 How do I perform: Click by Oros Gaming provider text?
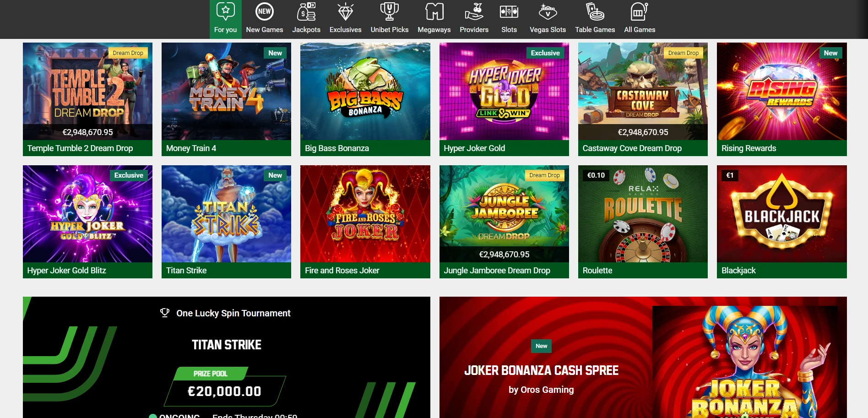tap(541, 390)
